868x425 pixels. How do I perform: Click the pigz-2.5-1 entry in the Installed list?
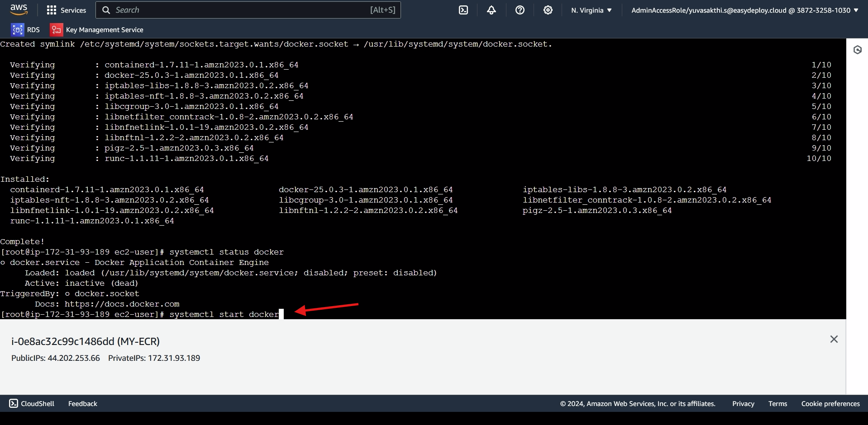pos(597,210)
